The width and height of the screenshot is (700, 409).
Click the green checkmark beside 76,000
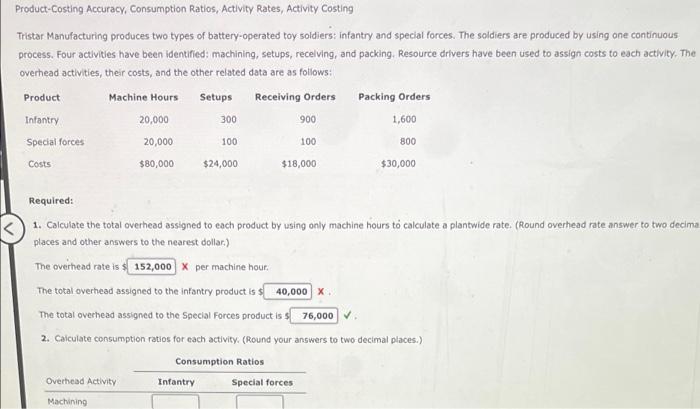coord(348,315)
